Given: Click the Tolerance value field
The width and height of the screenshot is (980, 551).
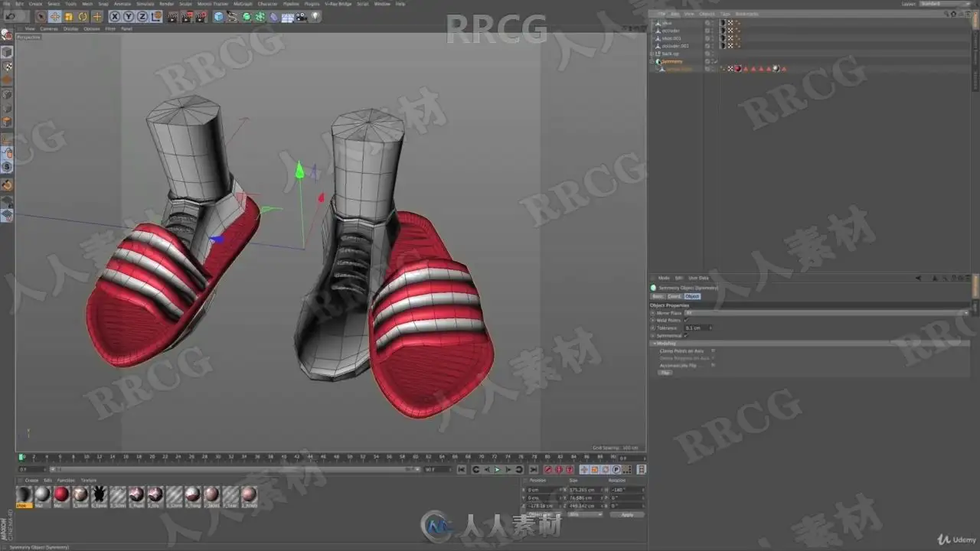Looking at the screenshot, I should (697, 328).
